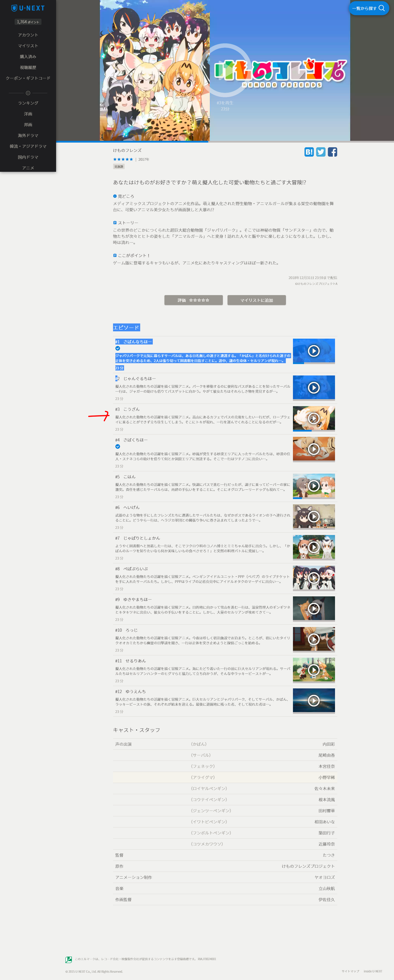Click episode #3 thumbnail progress bar
The width and height of the screenshot is (394, 980).
click(x=314, y=431)
